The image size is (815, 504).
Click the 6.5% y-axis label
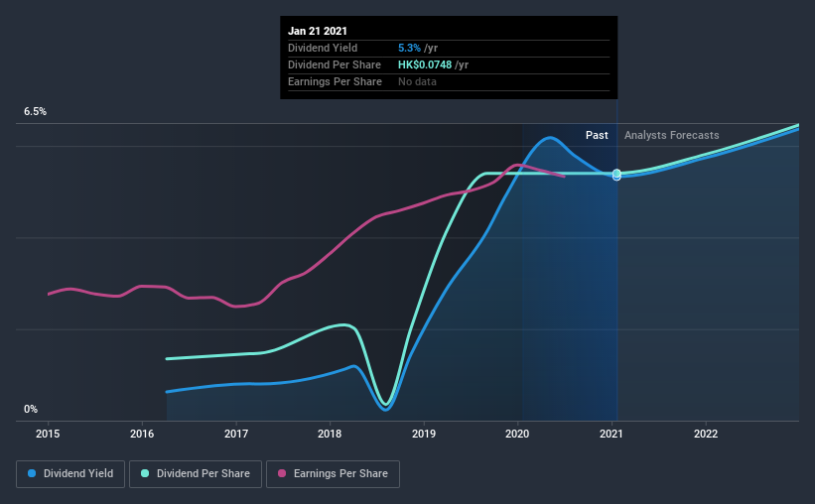(35, 111)
